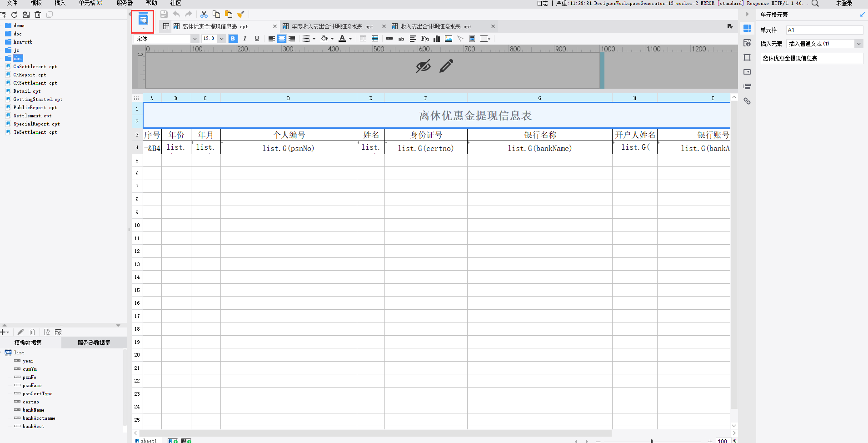This screenshot has height=443, width=868.
Task: Toggle underline formatting
Action: (x=257, y=39)
